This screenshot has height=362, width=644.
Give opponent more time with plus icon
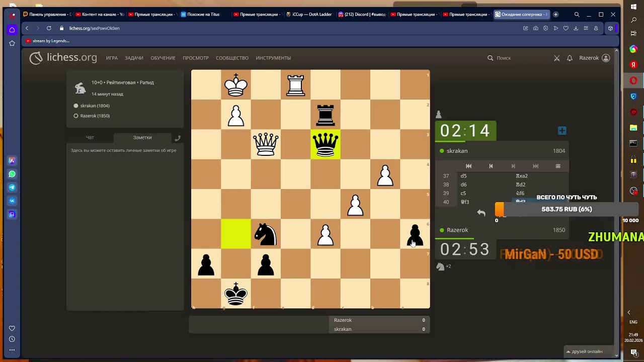[562, 131]
